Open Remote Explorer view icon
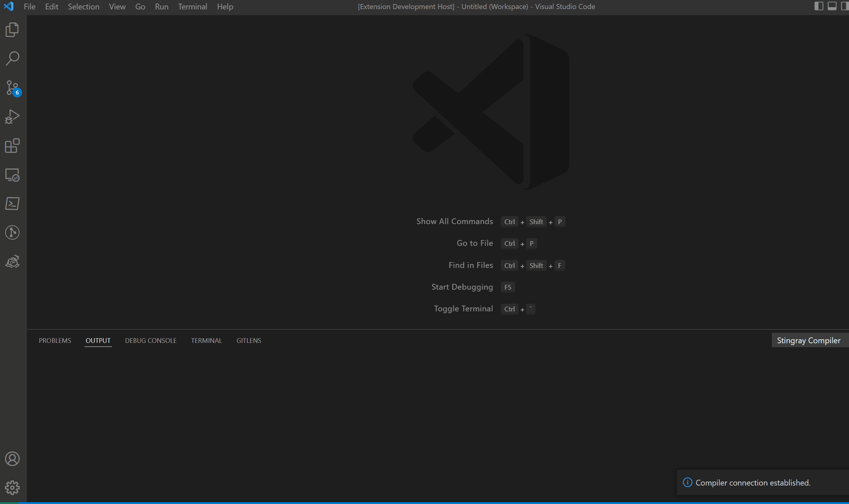Image resolution: width=849 pixels, height=504 pixels. coord(12,175)
